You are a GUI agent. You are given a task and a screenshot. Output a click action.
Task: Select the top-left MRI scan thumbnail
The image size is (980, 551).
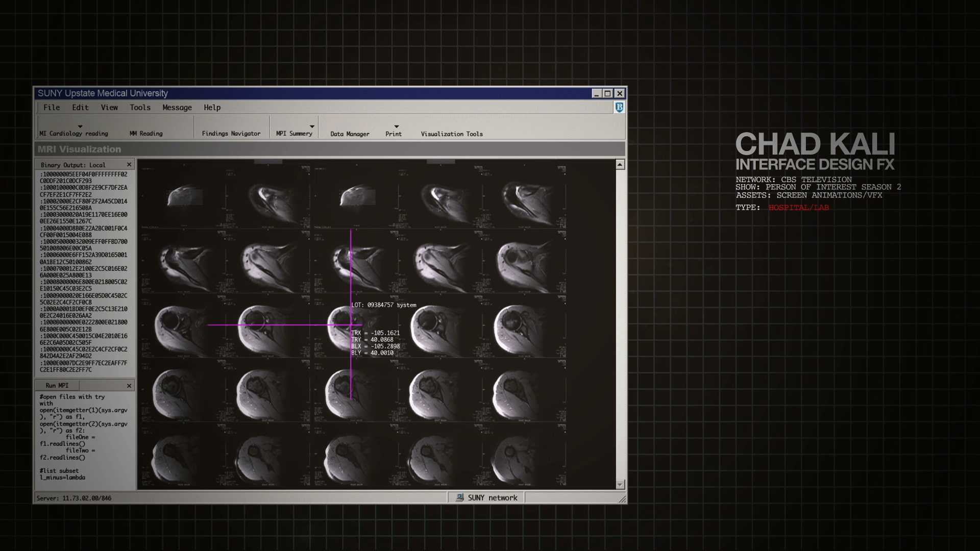tap(184, 196)
